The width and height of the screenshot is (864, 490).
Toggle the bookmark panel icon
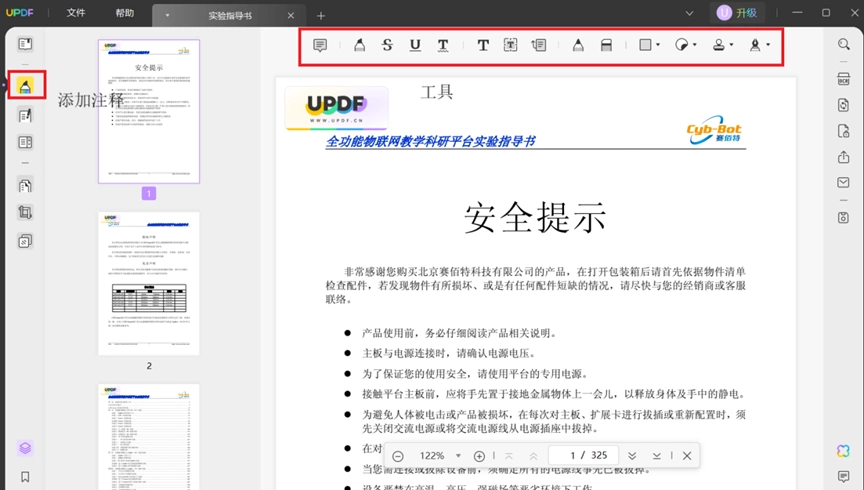[25, 477]
